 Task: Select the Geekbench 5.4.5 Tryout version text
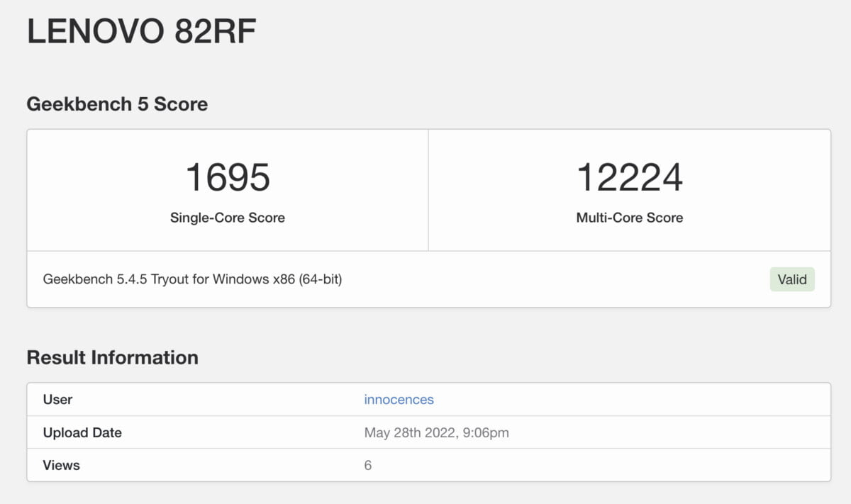[x=192, y=279]
